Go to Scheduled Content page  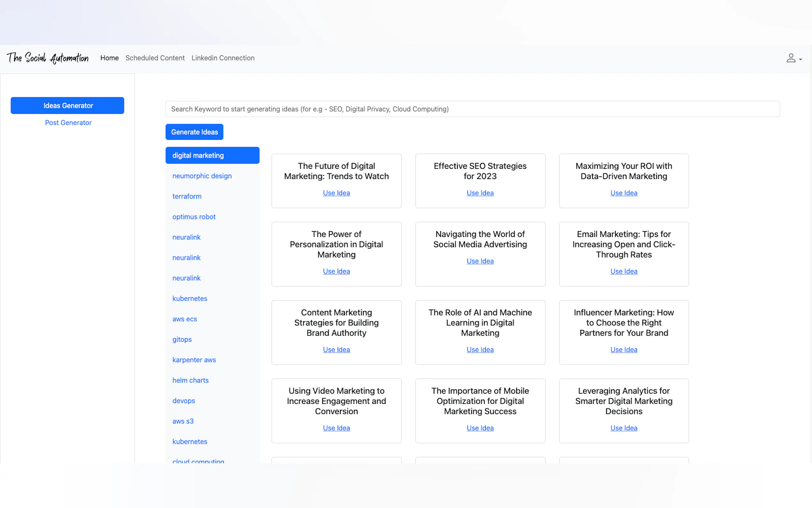pos(155,58)
